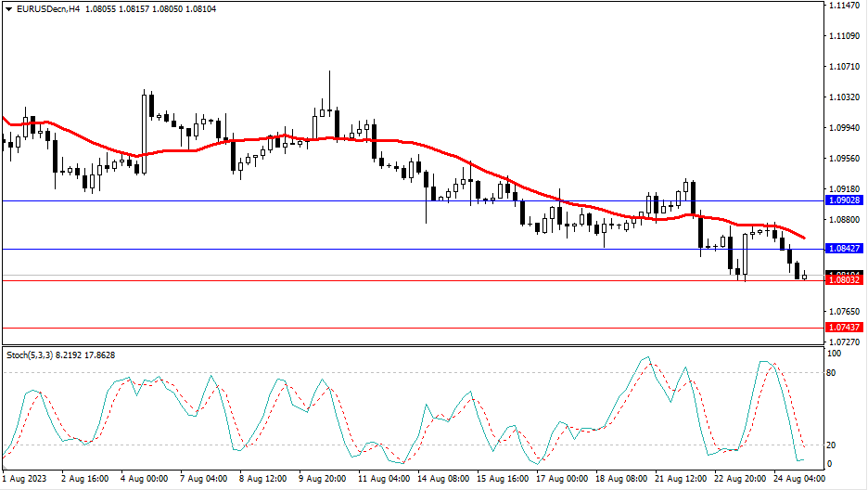
Task: Click the 1.09028 blue price label
Action: (844, 200)
